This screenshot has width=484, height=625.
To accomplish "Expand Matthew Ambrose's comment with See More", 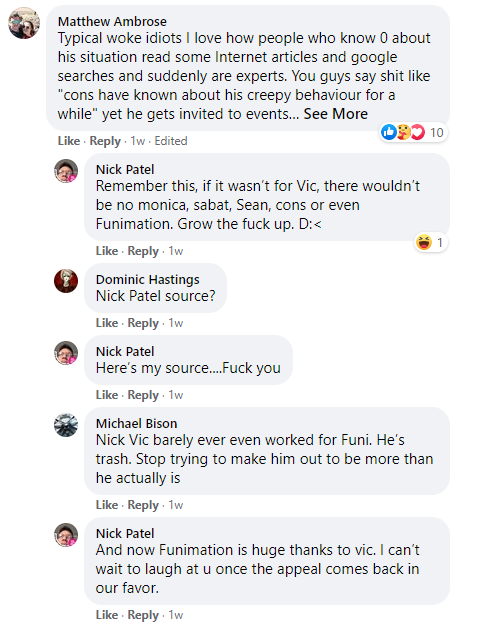I will pyautogui.click(x=336, y=114).
